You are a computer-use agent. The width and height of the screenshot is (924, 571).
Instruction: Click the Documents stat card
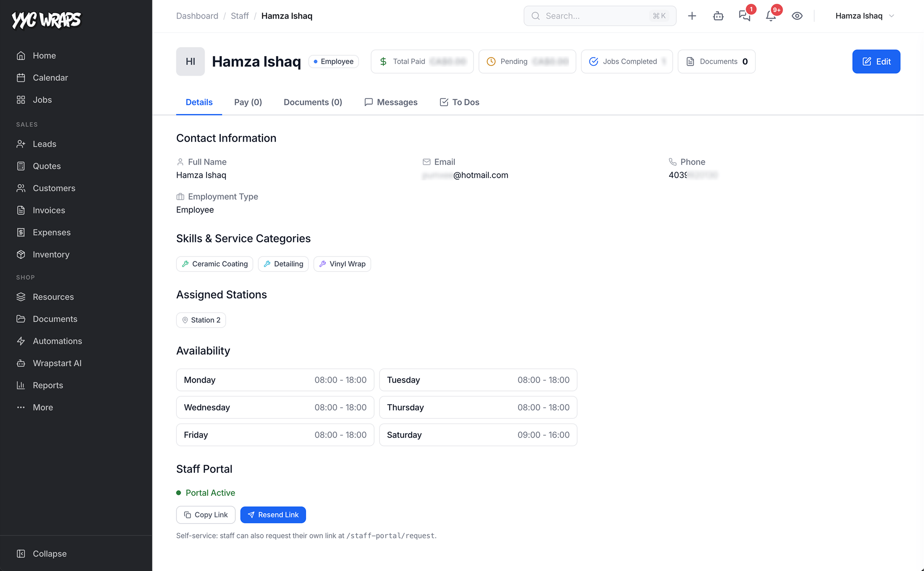[717, 61]
